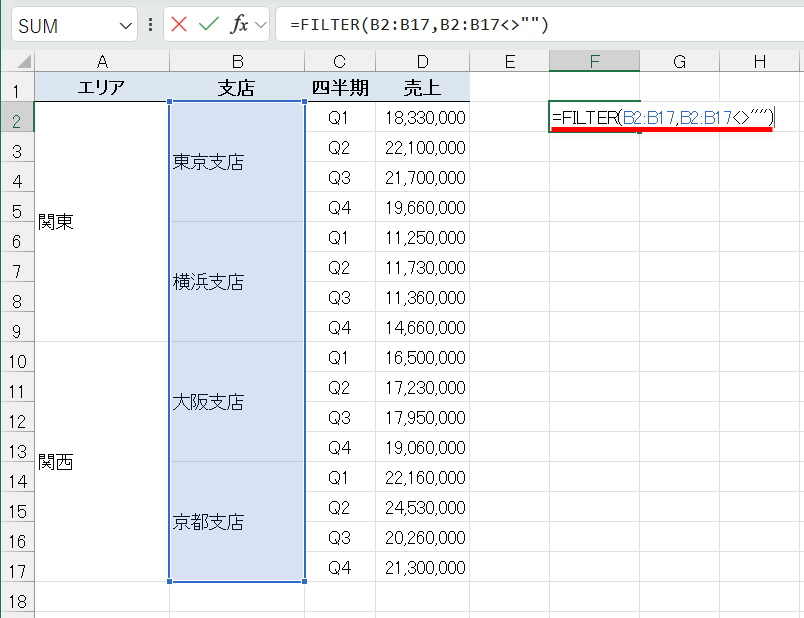Click the three-dot handle beside the Name Box
The image size is (804, 618).
[x=151, y=23]
